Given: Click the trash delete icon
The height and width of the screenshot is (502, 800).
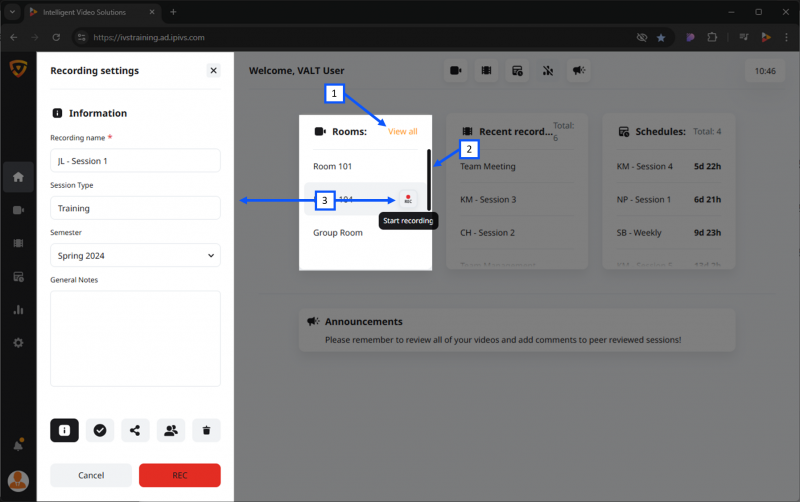Looking at the screenshot, I should [x=207, y=430].
